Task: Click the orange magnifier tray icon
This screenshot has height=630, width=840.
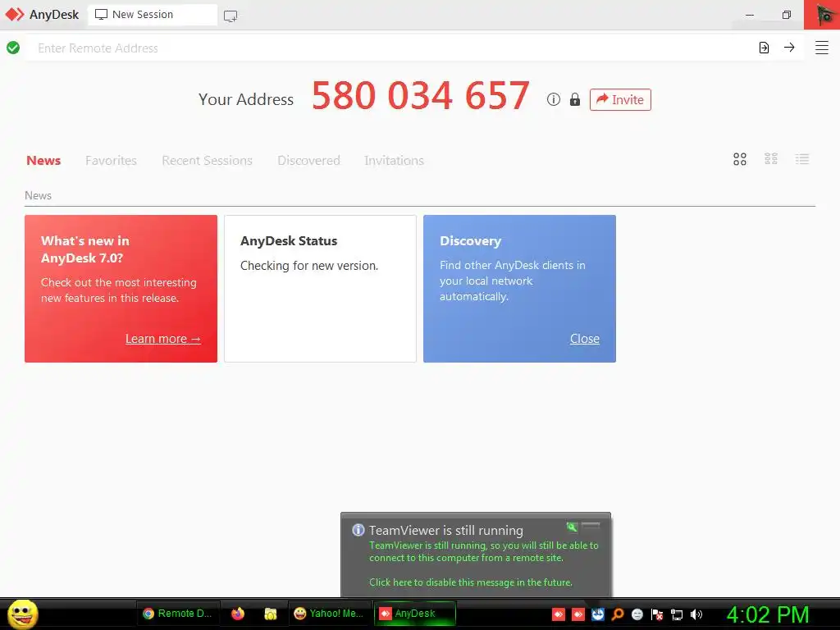Action: [618, 614]
